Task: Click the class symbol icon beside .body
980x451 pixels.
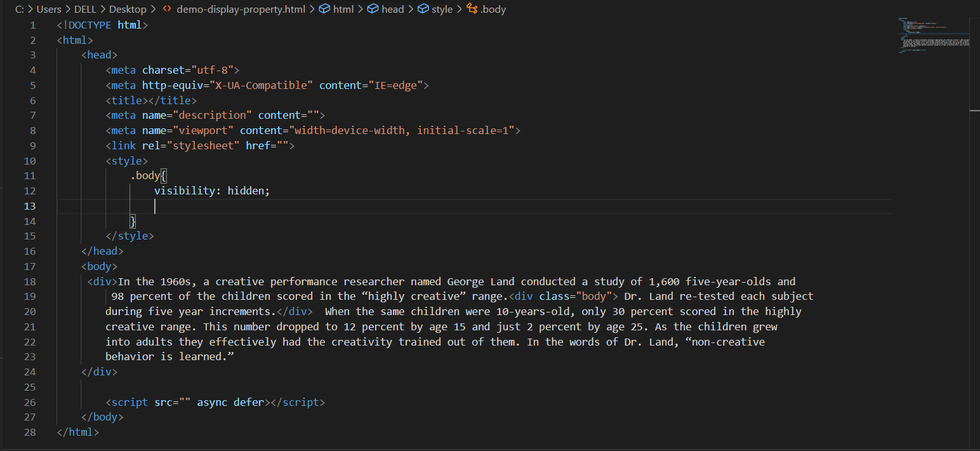Action: [472, 10]
